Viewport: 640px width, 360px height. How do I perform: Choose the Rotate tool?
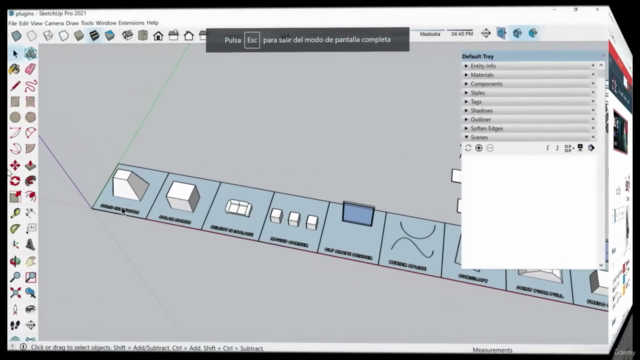15,181
